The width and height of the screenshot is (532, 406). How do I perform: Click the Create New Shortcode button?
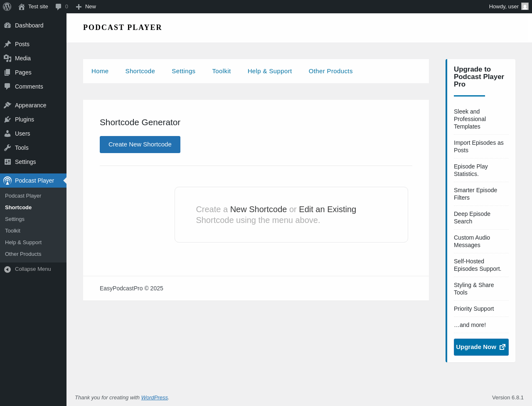tap(140, 144)
